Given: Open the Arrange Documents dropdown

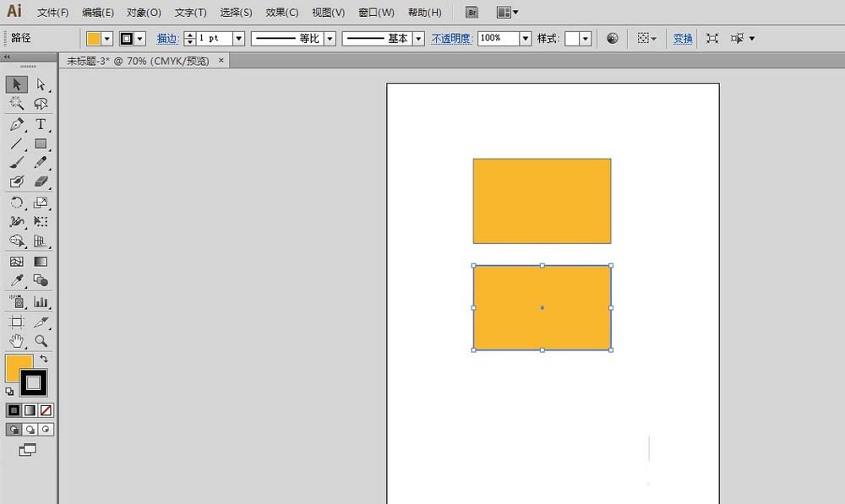Looking at the screenshot, I should click(x=507, y=12).
